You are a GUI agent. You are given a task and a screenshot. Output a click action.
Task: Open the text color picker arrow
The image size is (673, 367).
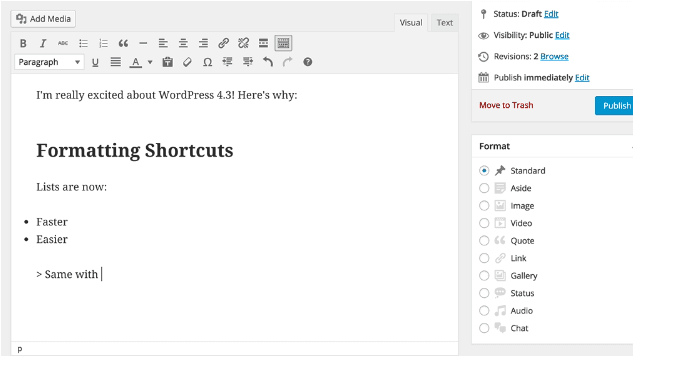[150, 62]
